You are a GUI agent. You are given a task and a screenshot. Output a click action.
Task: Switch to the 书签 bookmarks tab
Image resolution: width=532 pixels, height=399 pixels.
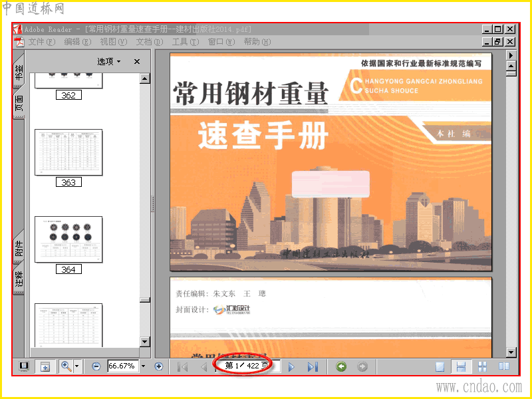click(19, 72)
